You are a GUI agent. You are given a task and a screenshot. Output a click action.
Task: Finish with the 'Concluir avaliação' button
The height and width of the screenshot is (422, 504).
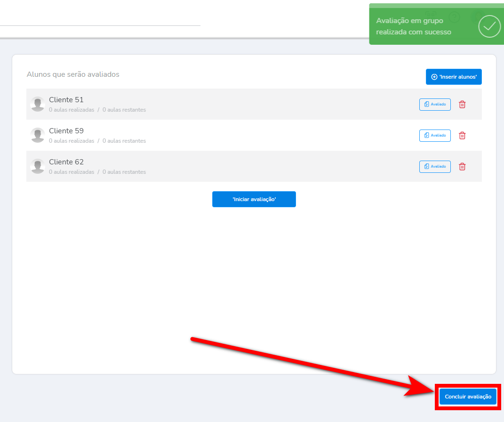coord(468,397)
